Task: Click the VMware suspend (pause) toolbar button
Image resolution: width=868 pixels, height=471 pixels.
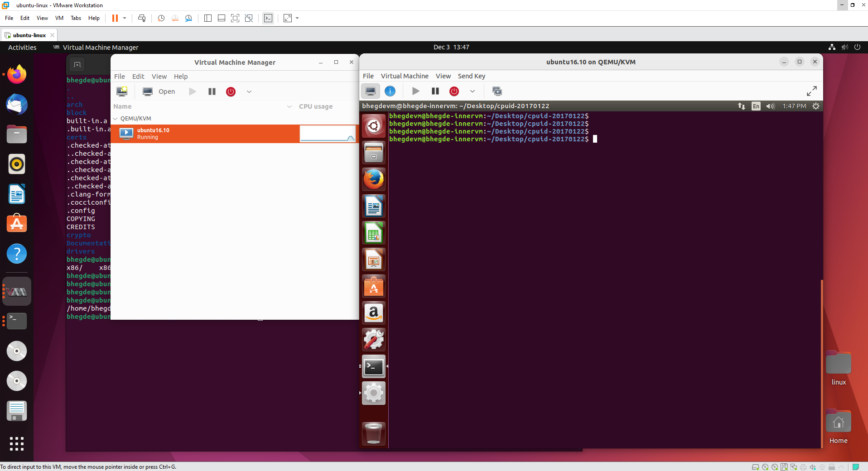Action: click(x=115, y=18)
